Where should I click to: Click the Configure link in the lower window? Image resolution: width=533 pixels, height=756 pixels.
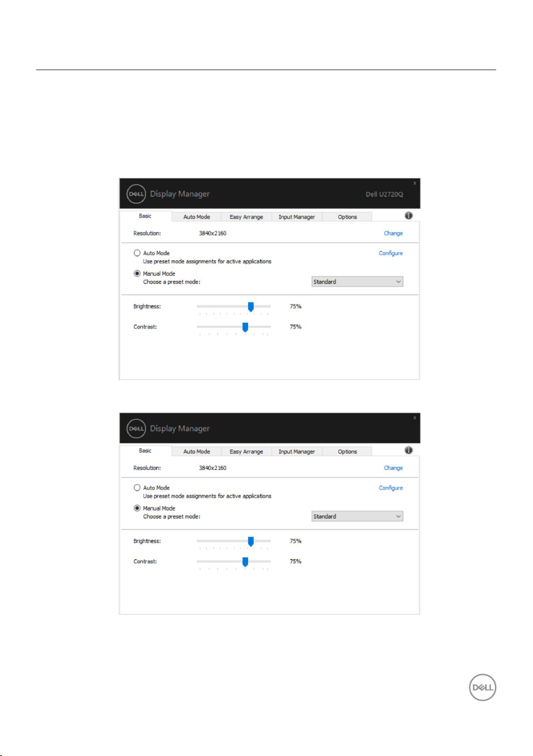click(x=391, y=488)
